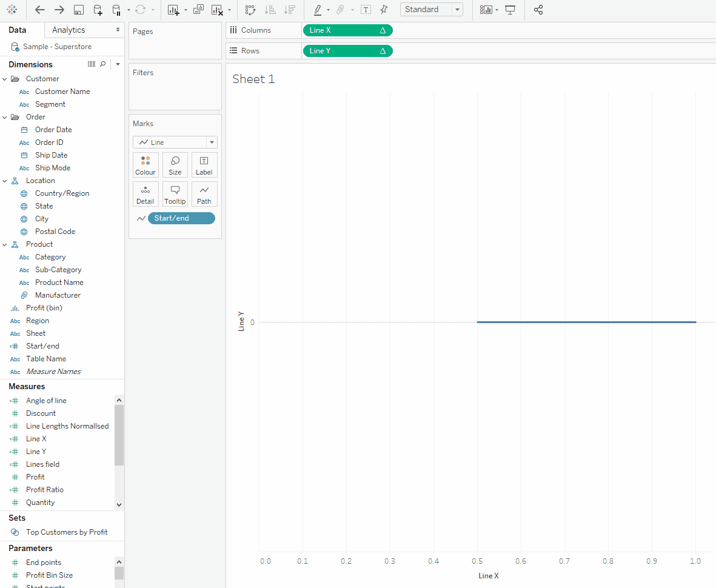Click the Colour mark card button

(146, 165)
